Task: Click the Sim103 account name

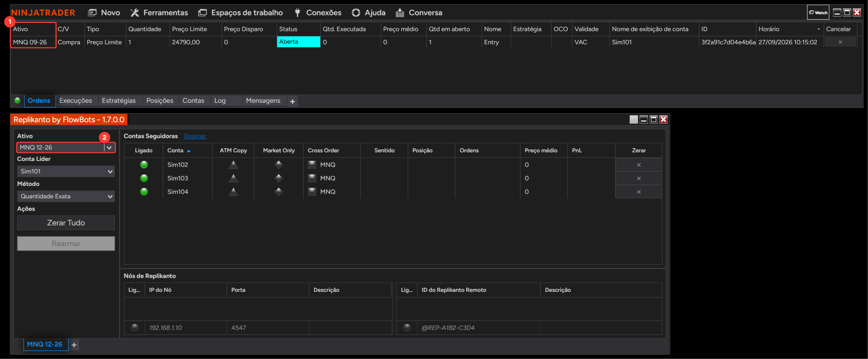Action: tap(178, 178)
